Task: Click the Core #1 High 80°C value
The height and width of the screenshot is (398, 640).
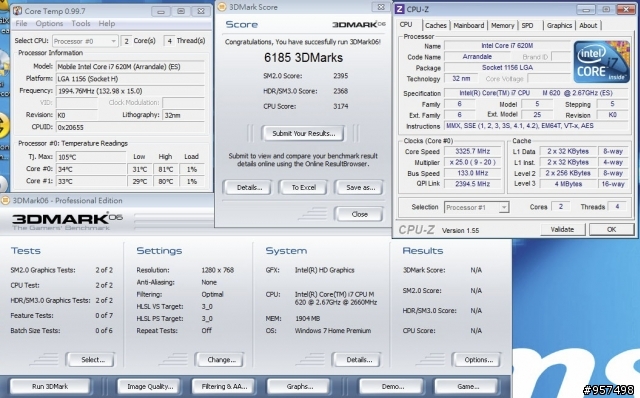Action: [x=165, y=182]
